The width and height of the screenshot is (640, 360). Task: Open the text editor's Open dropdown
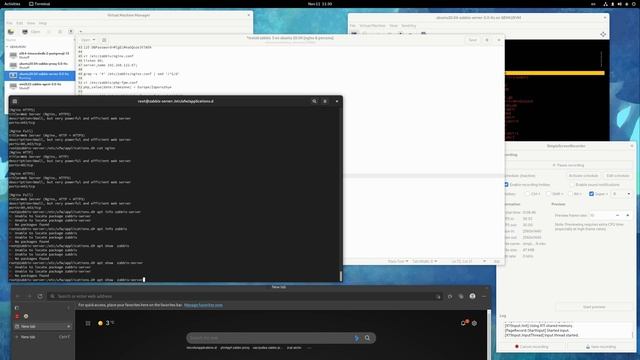point(88,40)
